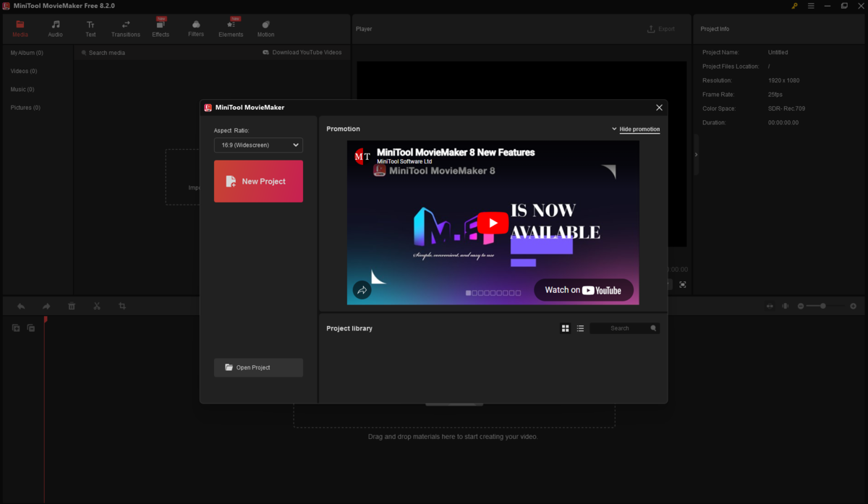Click the Download YouTube Videos link
The image size is (868, 504).
pos(302,52)
